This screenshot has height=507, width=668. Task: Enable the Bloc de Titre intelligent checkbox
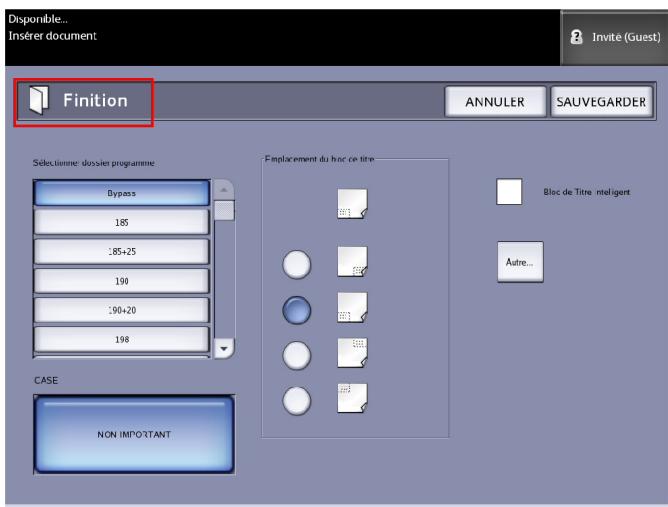coord(510,191)
